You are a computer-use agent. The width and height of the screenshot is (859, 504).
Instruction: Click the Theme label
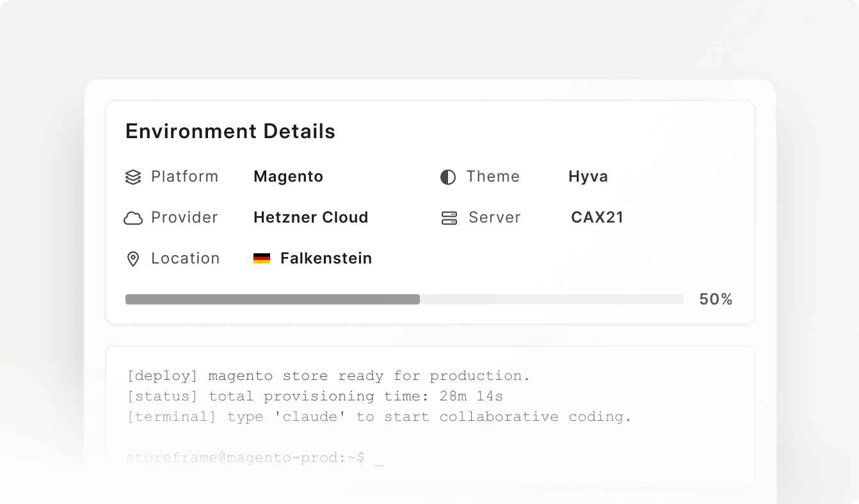click(493, 177)
